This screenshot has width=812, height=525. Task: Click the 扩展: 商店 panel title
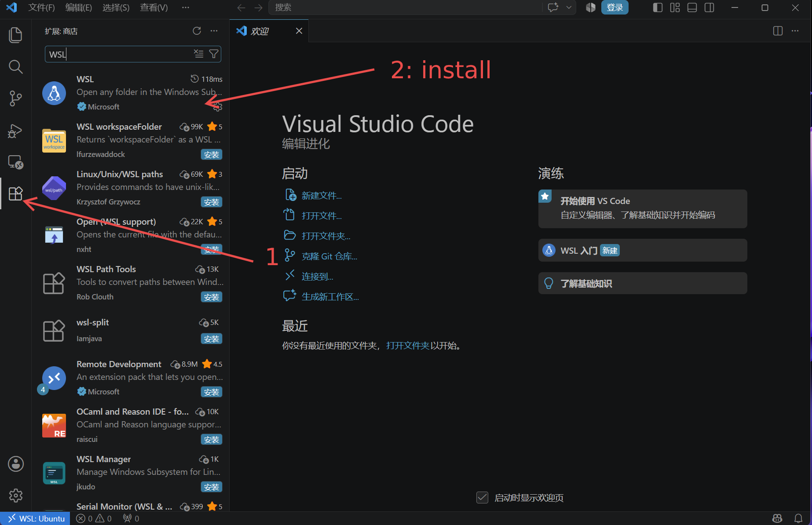click(61, 31)
